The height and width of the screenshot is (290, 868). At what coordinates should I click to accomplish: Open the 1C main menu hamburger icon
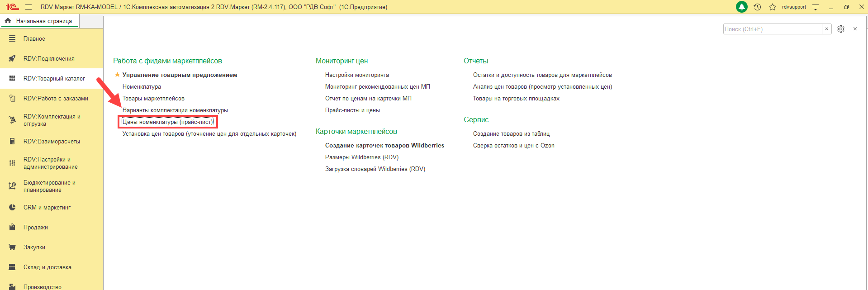[28, 7]
